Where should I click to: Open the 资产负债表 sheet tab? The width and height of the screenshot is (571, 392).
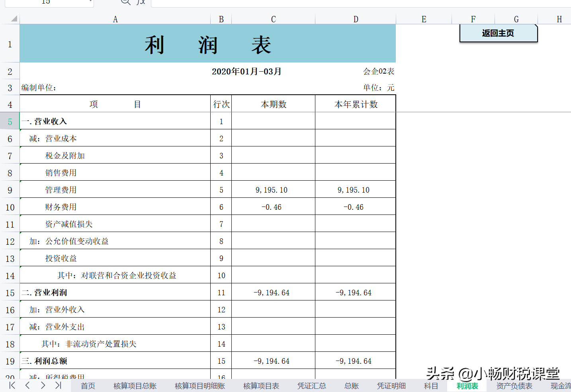(x=514, y=385)
